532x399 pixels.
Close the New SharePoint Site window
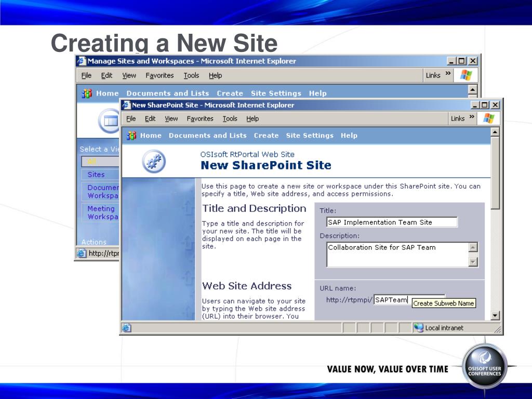point(495,105)
